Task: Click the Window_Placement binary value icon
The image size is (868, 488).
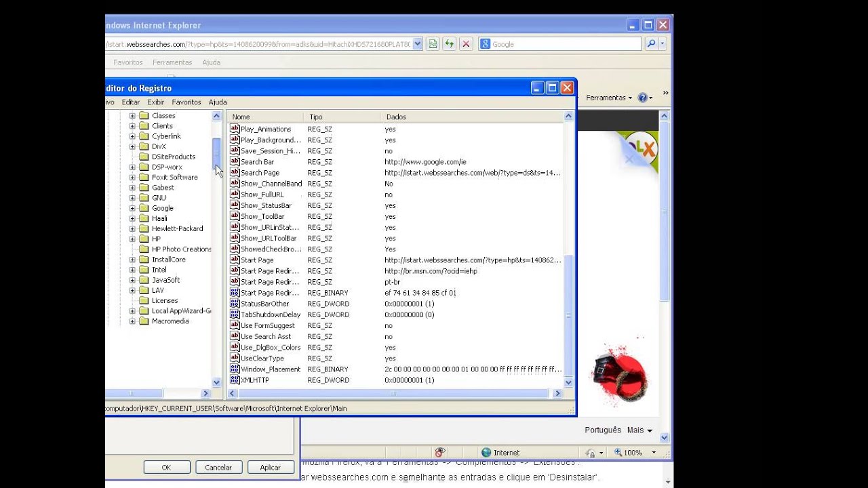Action: click(x=235, y=369)
